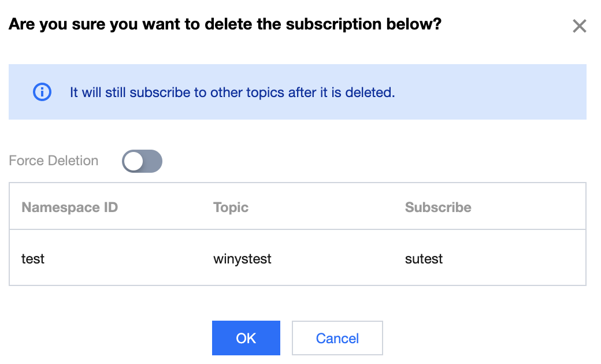Click empty space in the table row right of "sutest"

click(514, 259)
